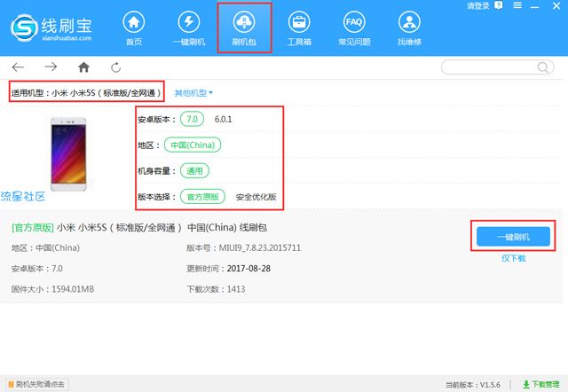Click the firmware size 1594.01MB

tap(73, 289)
